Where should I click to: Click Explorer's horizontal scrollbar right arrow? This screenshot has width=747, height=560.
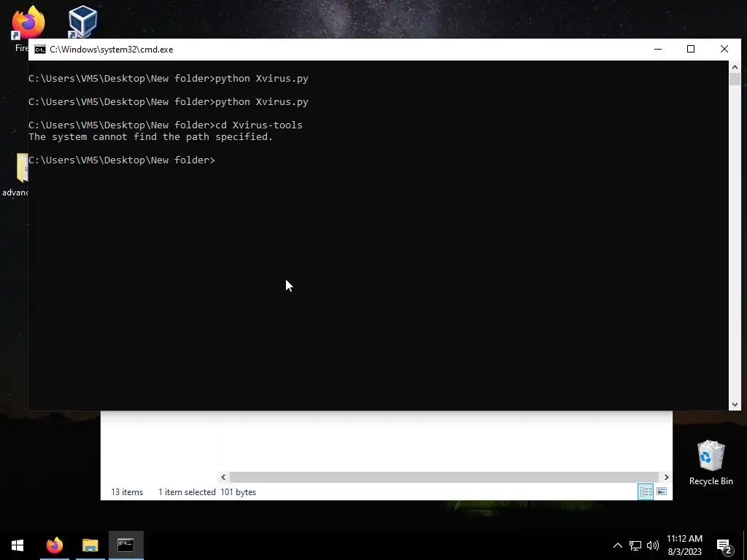click(x=666, y=477)
